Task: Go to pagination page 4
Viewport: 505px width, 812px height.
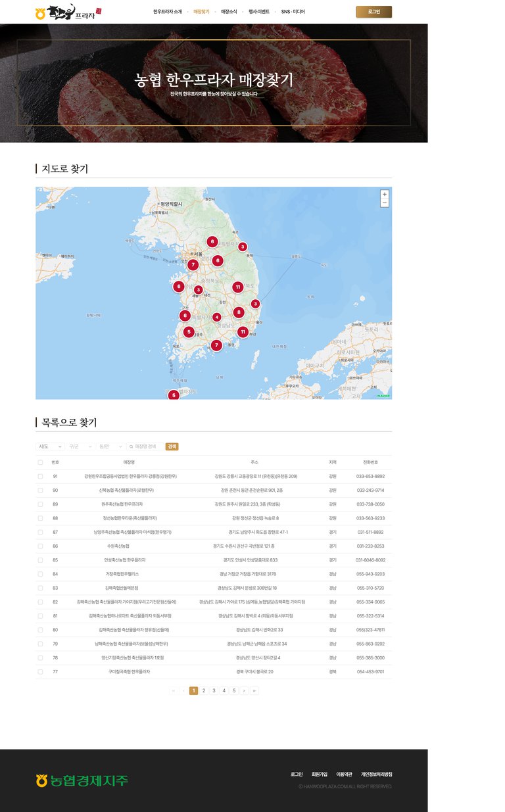Action: (x=224, y=691)
